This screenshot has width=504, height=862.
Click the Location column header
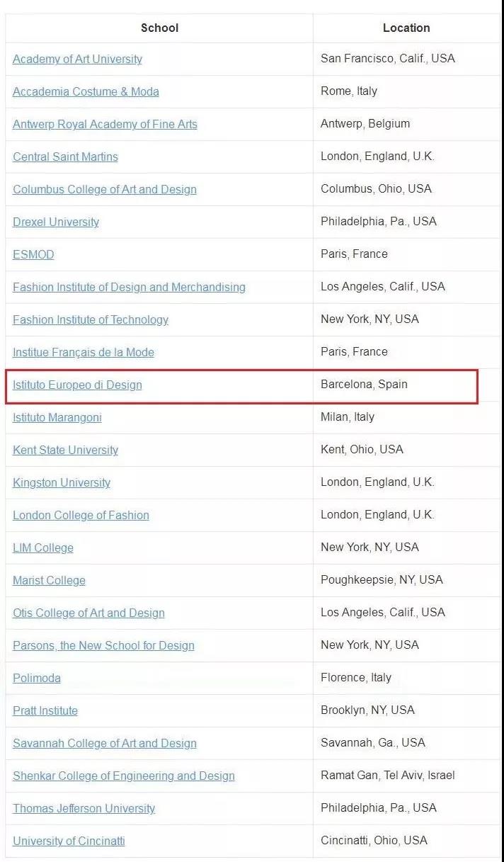point(406,28)
